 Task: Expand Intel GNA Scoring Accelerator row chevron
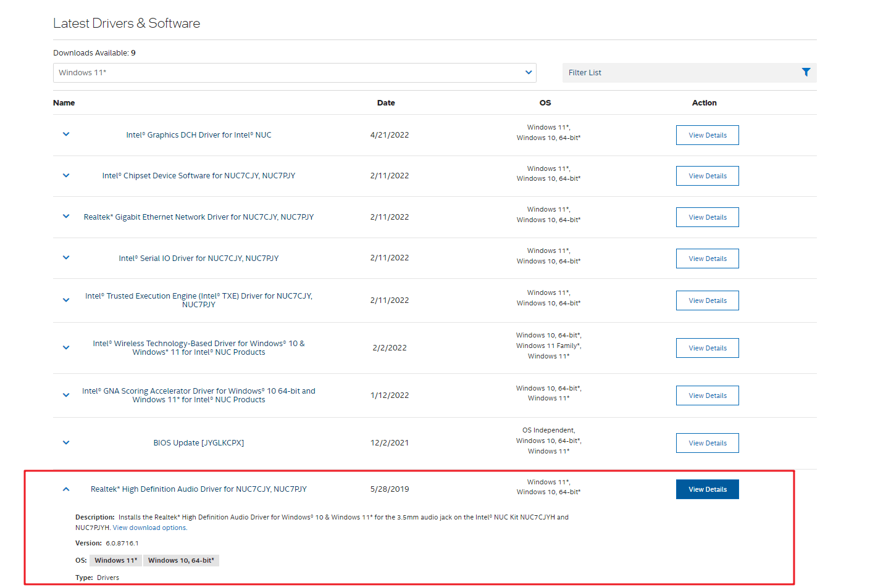(66, 395)
